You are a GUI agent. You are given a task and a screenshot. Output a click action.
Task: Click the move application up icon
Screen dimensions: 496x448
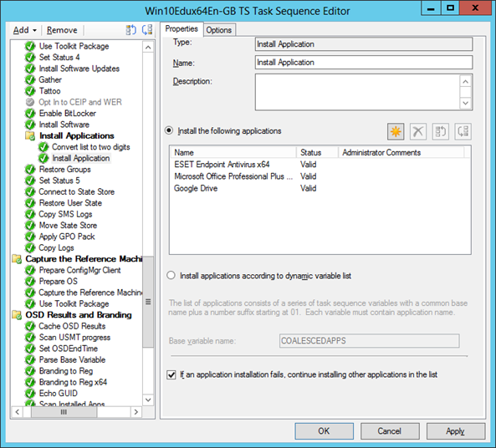click(x=440, y=131)
